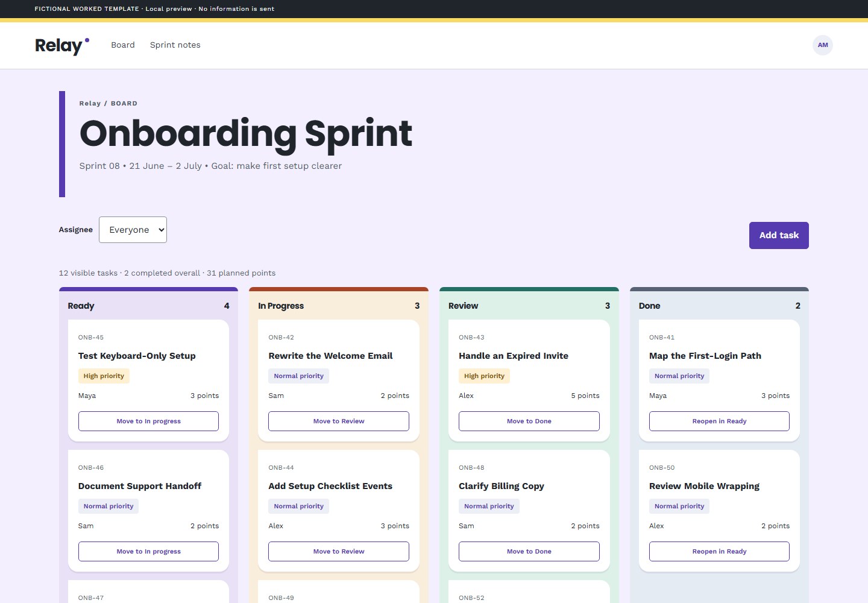868x603 pixels.
Task: Click the "12 visible tasks" summary line
Action: tap(167, 273)
